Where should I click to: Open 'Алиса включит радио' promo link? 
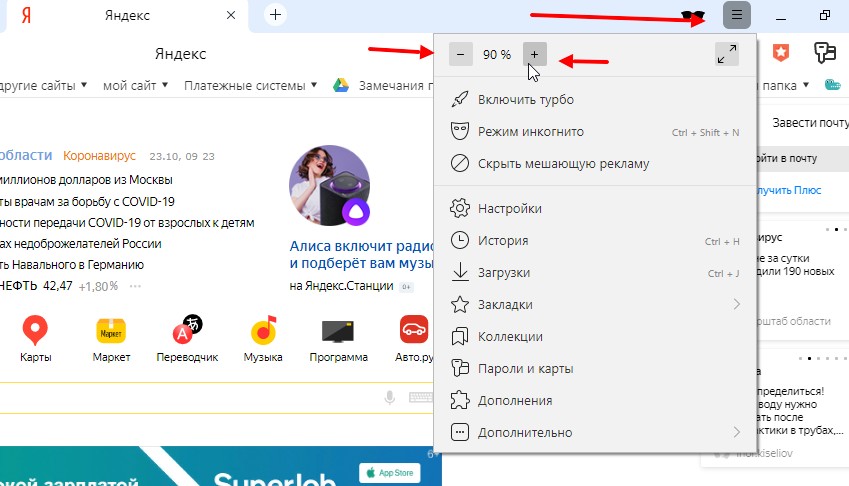(362, 255)
